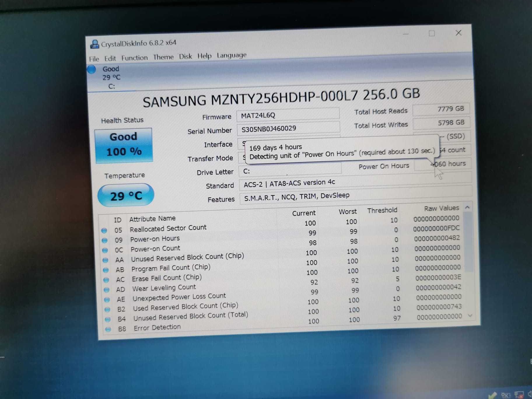Click raw value 00000000003E

tap(438, 277)
